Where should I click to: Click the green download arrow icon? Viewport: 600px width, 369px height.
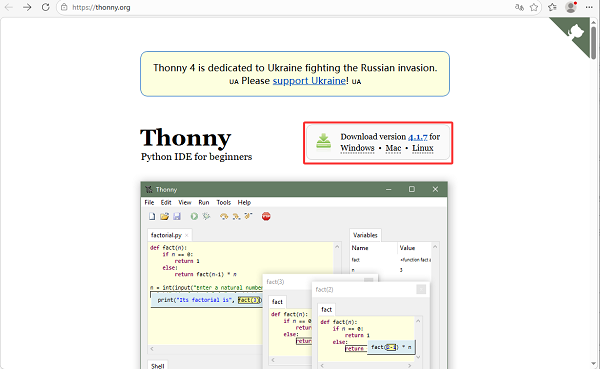(x=323, y=141)
